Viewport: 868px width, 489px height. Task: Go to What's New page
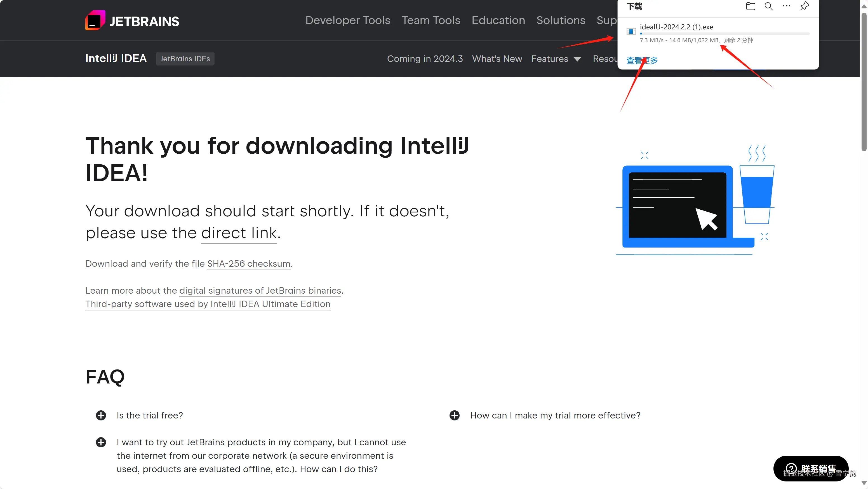tap(497, 59)
